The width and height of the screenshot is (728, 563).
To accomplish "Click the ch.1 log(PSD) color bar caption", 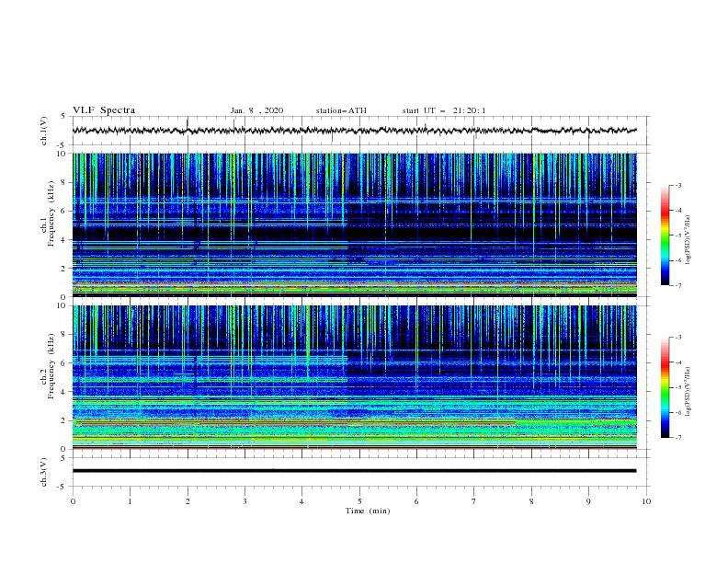I will (688, 240).
